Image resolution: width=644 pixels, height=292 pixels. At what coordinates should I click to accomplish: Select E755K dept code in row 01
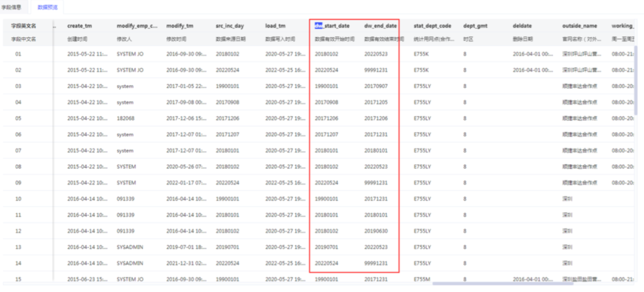(421, 54)
